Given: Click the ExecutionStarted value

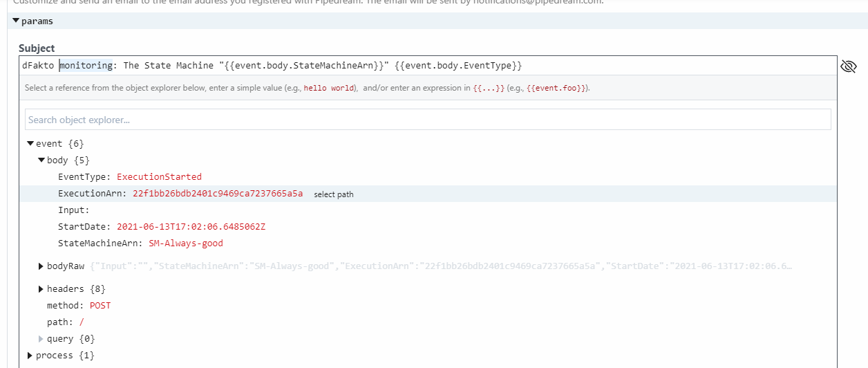Looking at the screenshot, I should tap(159, 177).
